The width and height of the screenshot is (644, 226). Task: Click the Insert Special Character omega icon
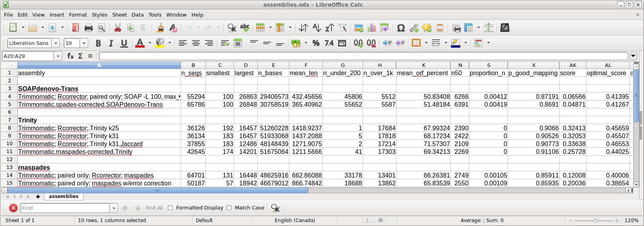click(401, 28)
